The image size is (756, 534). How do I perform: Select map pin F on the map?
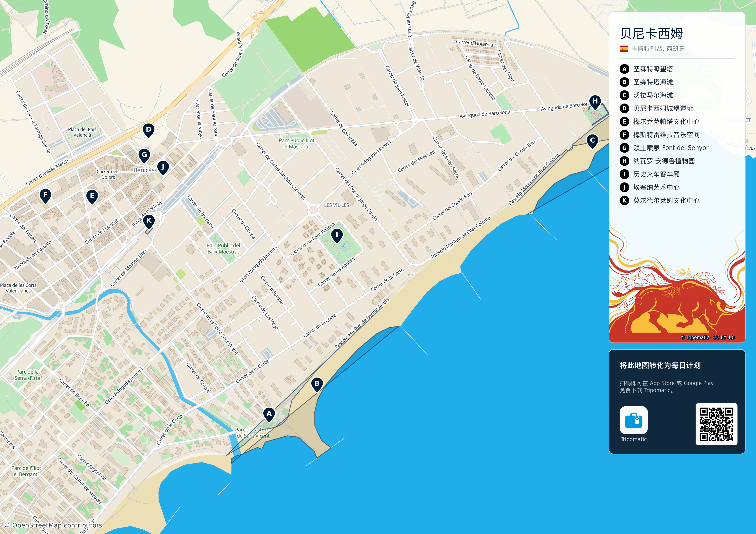click(46, 196)
